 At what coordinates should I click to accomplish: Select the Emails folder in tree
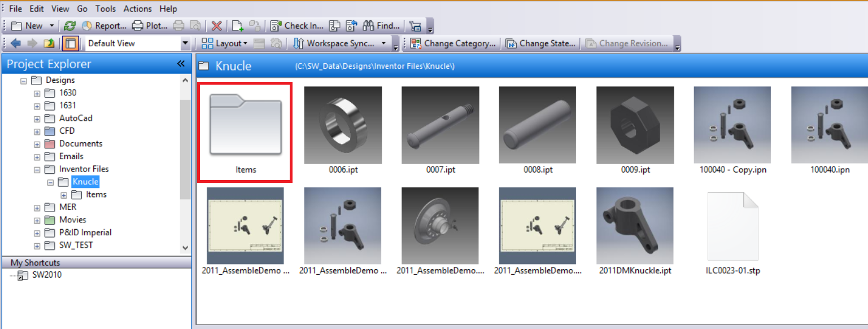(71, 156)
